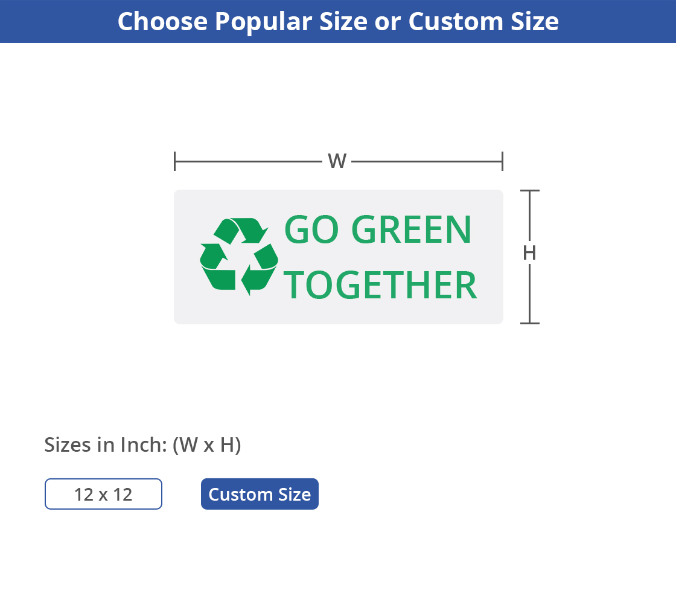The image size is (676, 616).
Task: Select the 12 x 12 size option
Action: (103, 494)
